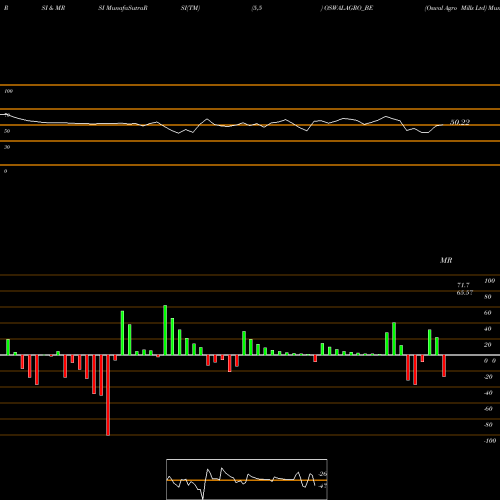Select the 71.7 value in MR panel
This screenshot has width=500, height=500.
[x=463, y=285]
